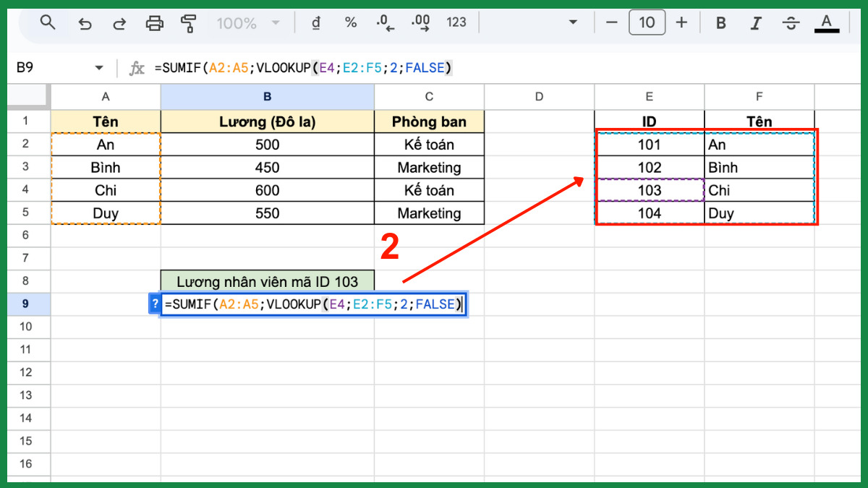Apply percent format with the % icon
868x488 pixels.
[x=351, y=22]
